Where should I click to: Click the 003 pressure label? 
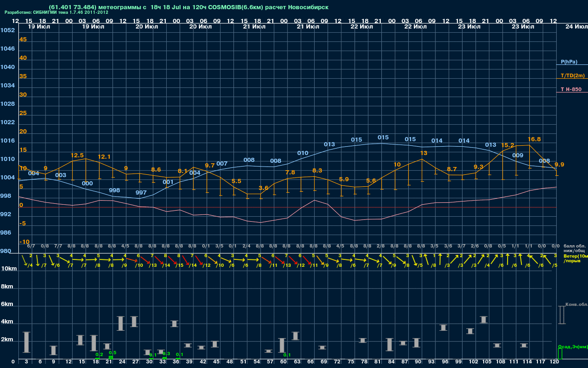tap(61, 175)
